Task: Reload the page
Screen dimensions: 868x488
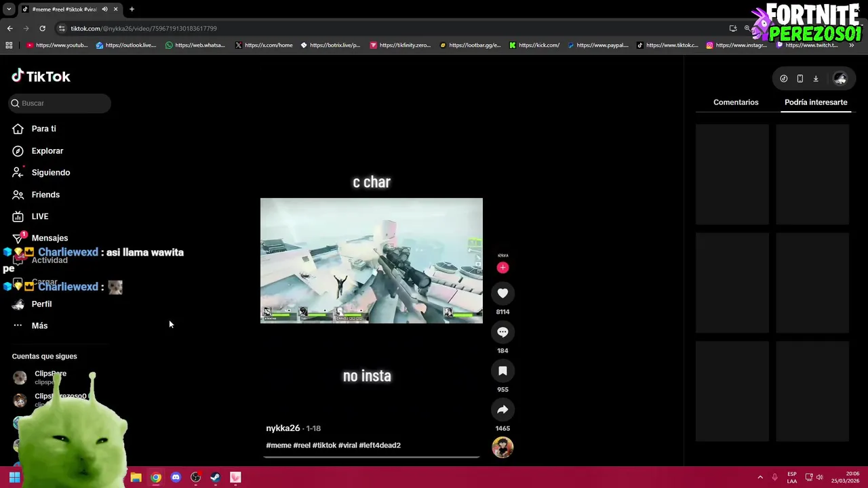Action: (42, 28)
